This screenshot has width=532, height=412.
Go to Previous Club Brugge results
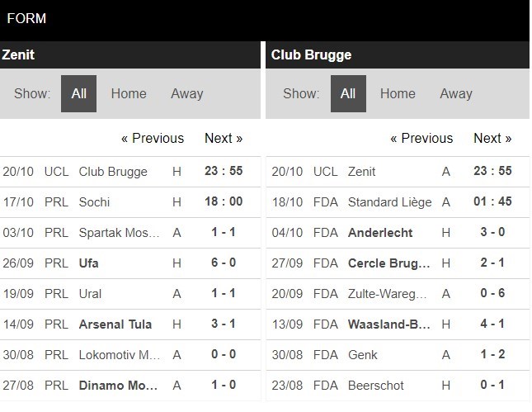421,138
